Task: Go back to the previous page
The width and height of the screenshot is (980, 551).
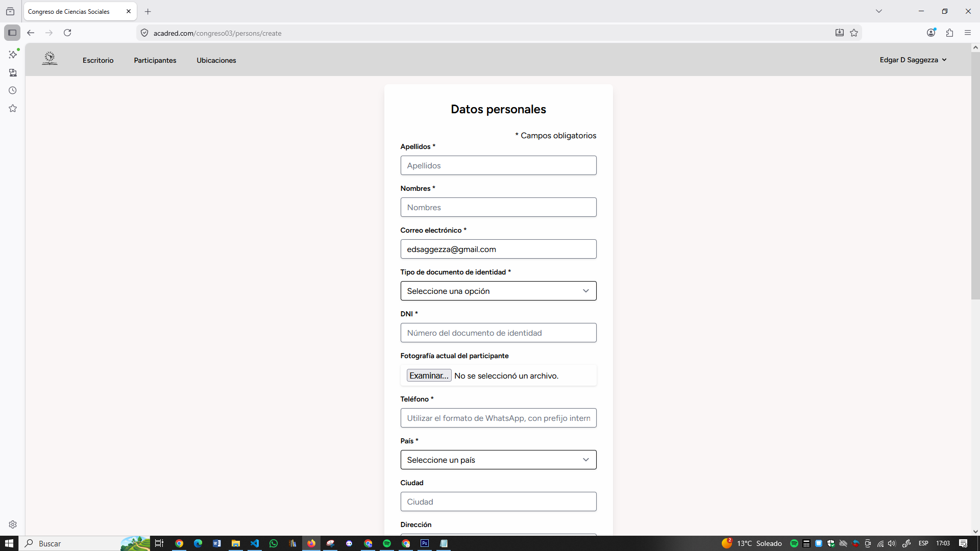Action: pyautogui.click(x=31, y=33)
